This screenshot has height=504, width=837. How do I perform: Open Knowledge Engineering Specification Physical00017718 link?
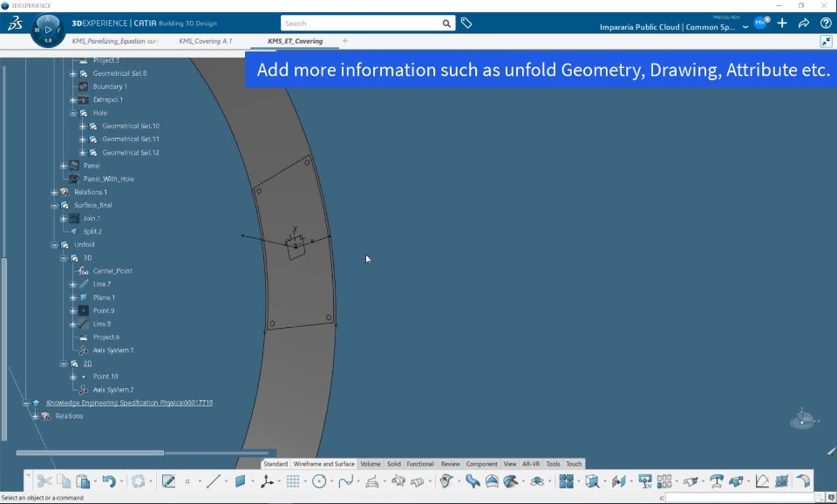click(129, 403)
